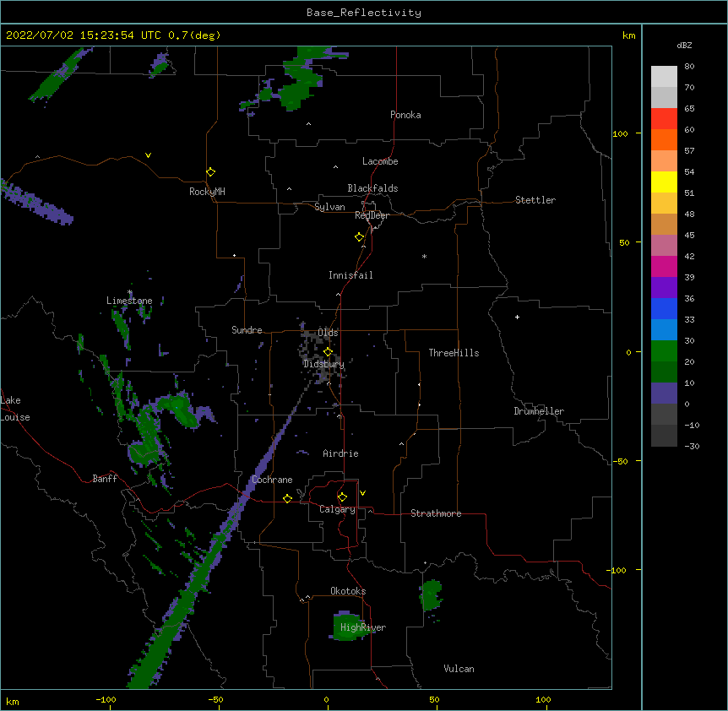Select the 45 dBZ pink swatch
728x711 pixels.
tap(664, 245)
